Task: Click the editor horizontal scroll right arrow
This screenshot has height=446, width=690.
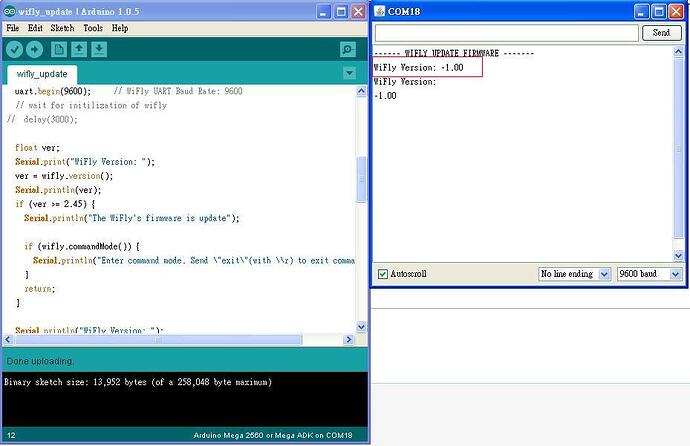Action: [x=349, y=340]
